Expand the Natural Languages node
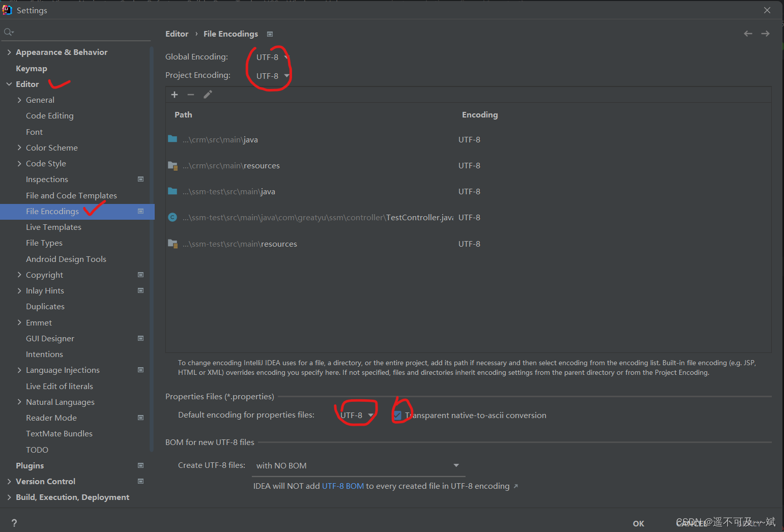Screen dimensions: 784x532 19,402
